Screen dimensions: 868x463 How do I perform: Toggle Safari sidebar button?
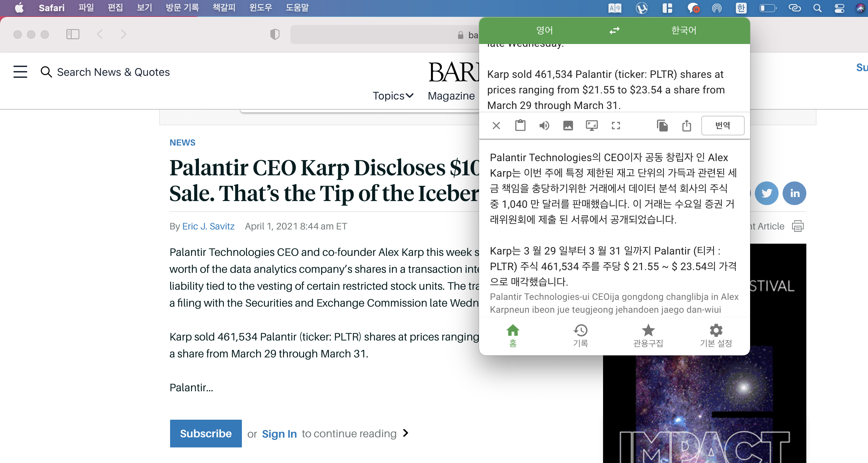pos(73,34)
